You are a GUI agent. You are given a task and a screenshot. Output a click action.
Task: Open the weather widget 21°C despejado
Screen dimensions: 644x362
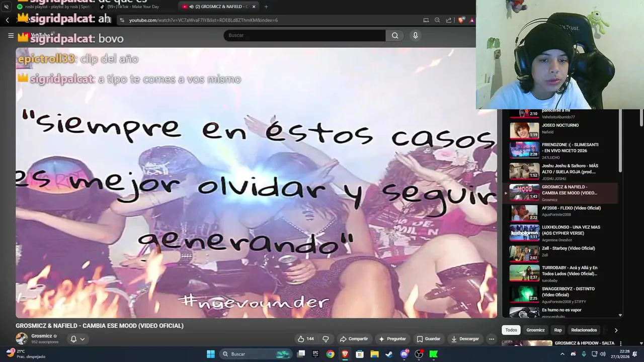[x=25, y=354]
